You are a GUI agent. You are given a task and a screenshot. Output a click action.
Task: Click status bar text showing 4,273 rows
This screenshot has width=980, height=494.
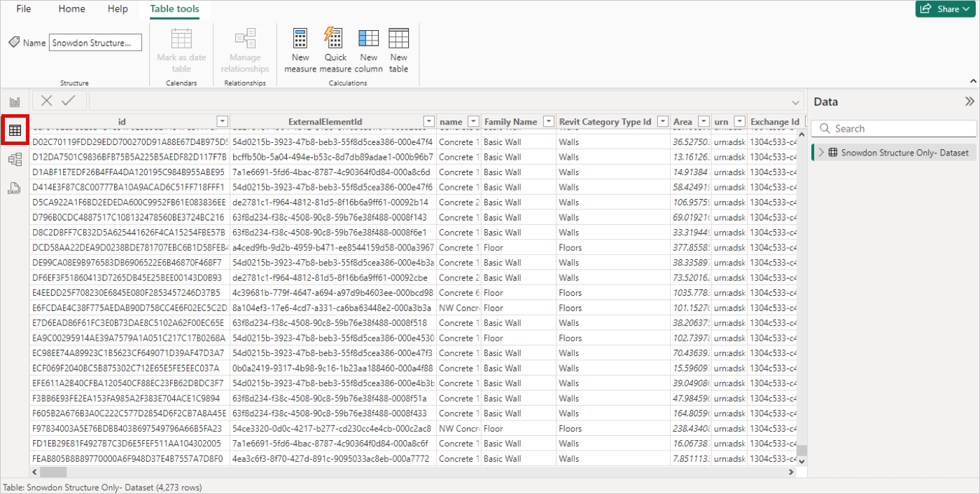tap(101, 487)
